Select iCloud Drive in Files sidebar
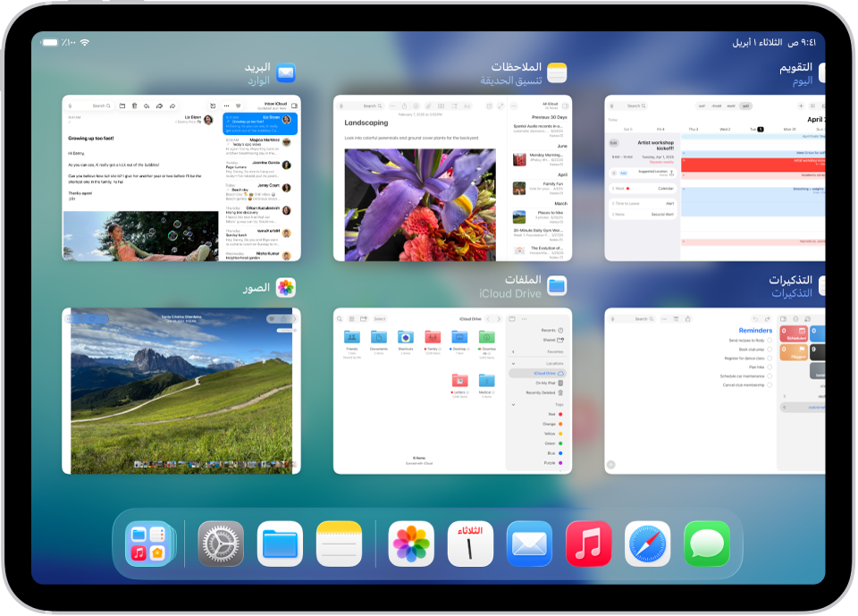The width and height of the screenshot is (858, 616). click(537, 374)
